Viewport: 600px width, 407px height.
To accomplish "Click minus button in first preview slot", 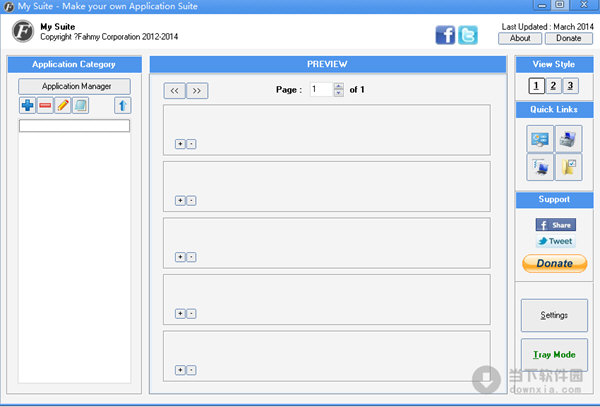I will click(x=191, y=144).
